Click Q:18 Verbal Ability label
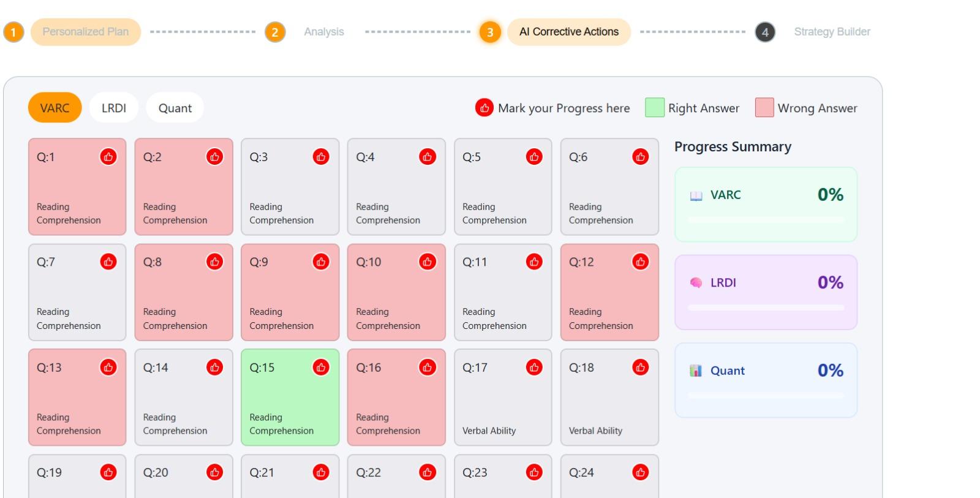 595,431
